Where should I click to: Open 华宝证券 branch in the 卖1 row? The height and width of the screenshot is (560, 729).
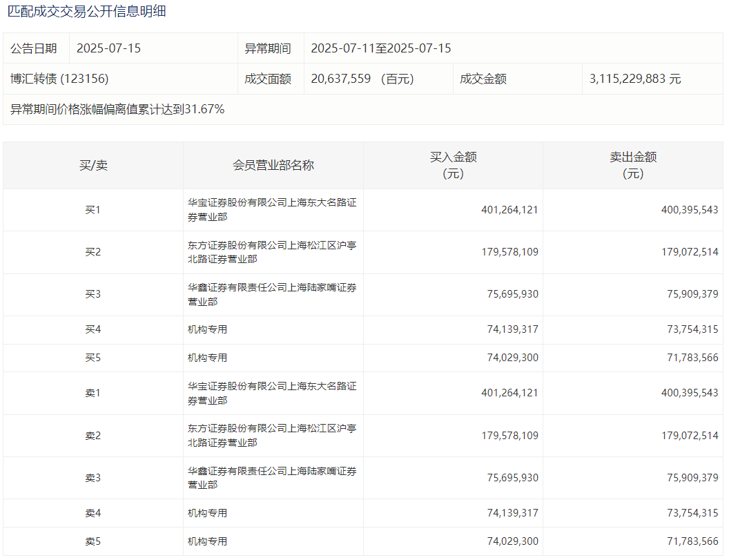pos(272,394)
